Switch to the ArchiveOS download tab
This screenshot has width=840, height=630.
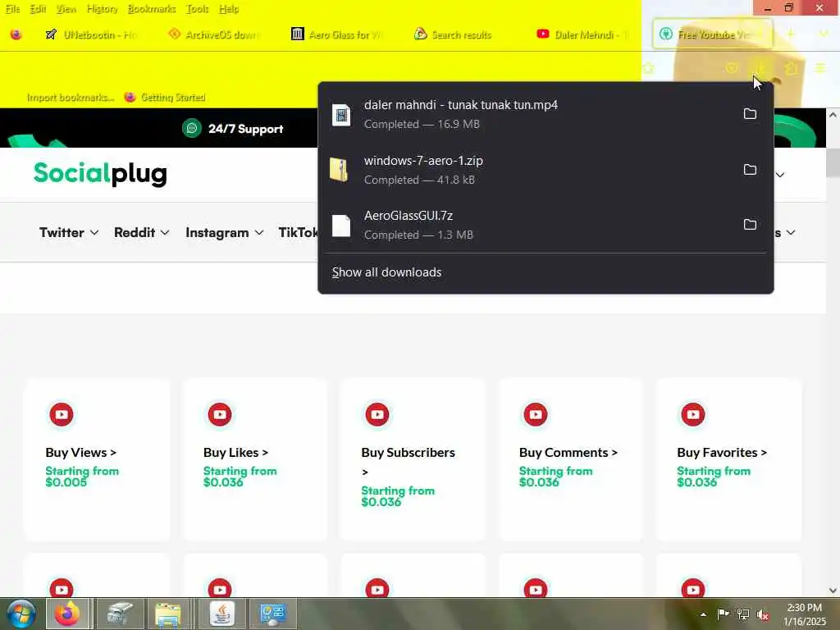[214, 34]
